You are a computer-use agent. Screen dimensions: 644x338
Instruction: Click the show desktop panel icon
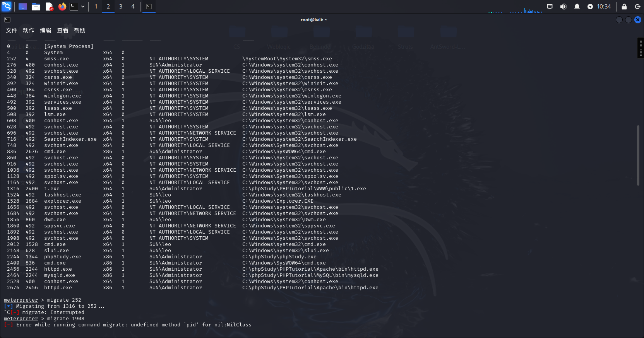click(23, 7)
